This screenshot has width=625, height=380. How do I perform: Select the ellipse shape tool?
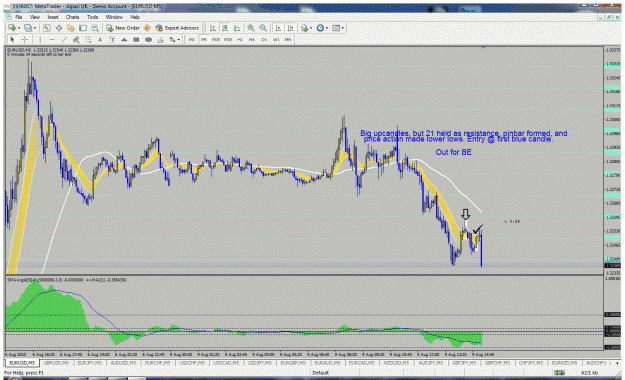148,39
